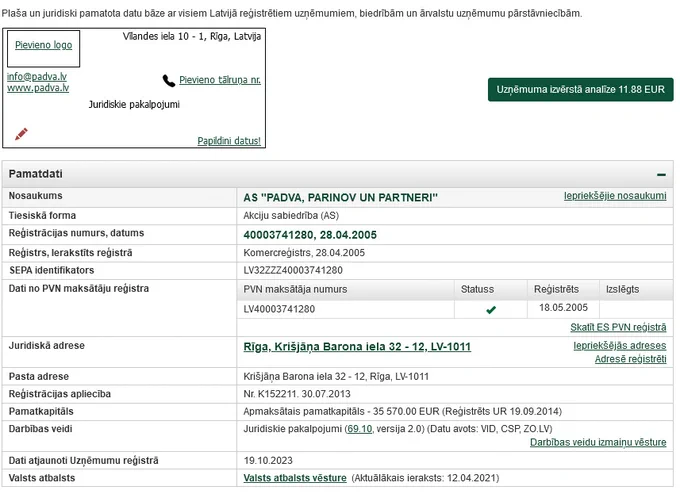This screenshot has width=680, height=494.
Task: Click the Juridiskā adrese row label
Action: coord(46,346)
